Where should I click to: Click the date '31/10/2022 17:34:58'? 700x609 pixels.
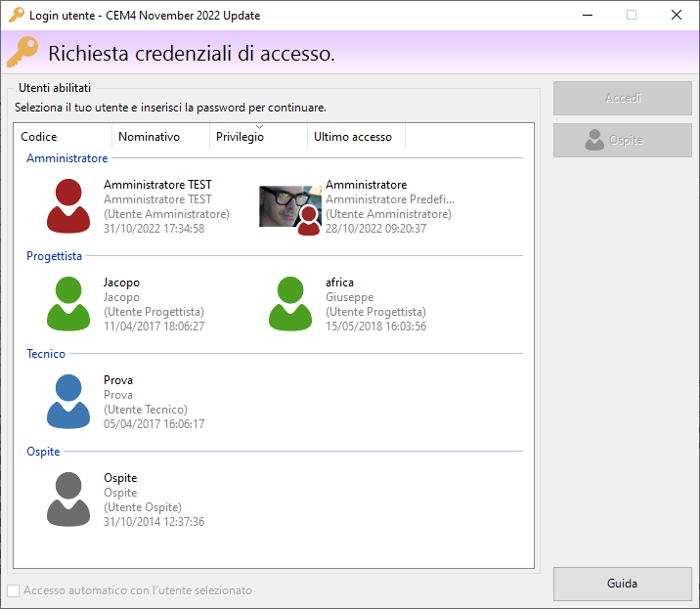click(x=154, y=229)
